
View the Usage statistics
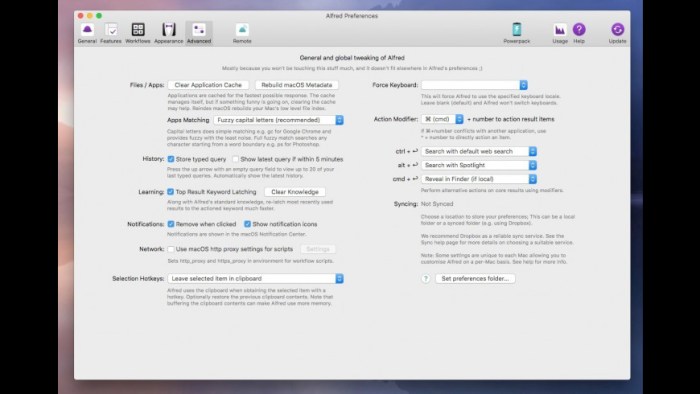[x=560, y=33]
